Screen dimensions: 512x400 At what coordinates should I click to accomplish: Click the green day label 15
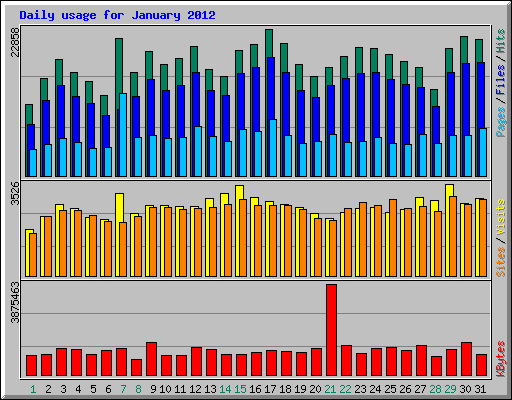240,389
